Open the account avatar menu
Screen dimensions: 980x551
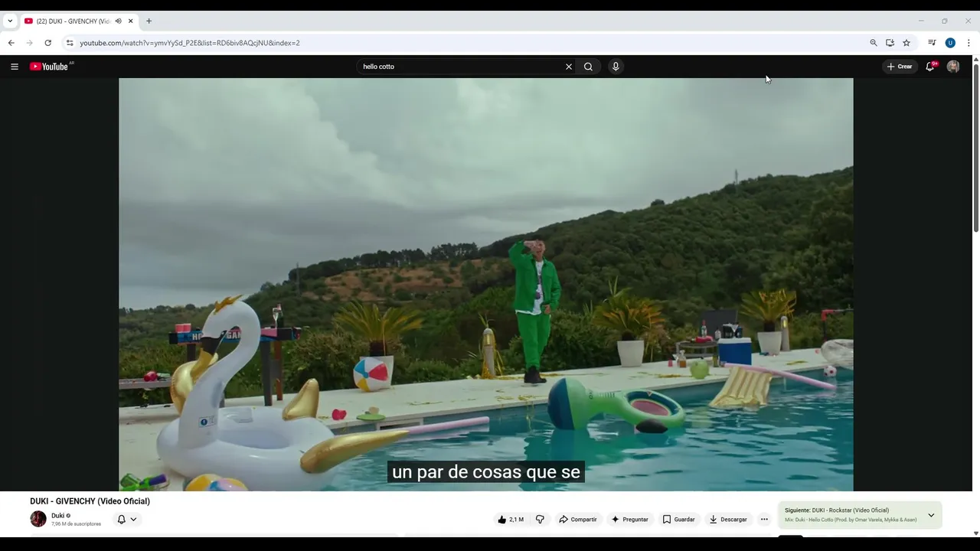pyautogui.click(x=953, y=67)
